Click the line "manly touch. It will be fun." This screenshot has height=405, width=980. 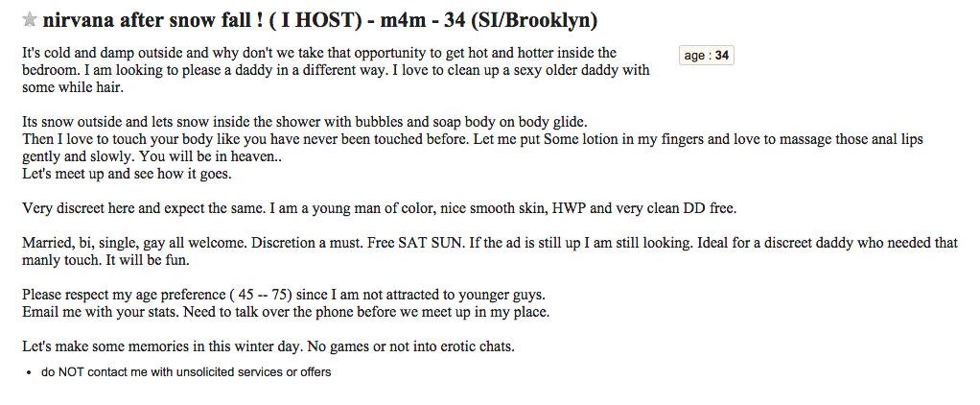coord(105,260)
